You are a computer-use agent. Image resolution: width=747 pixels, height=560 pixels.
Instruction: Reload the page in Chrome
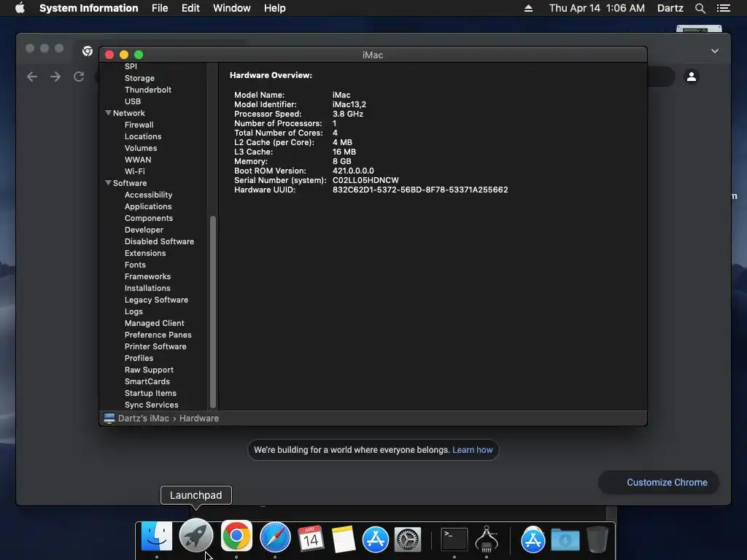[79, 77]
